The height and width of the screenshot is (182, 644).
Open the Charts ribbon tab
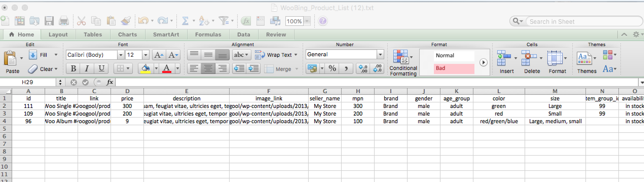[127, 35]
